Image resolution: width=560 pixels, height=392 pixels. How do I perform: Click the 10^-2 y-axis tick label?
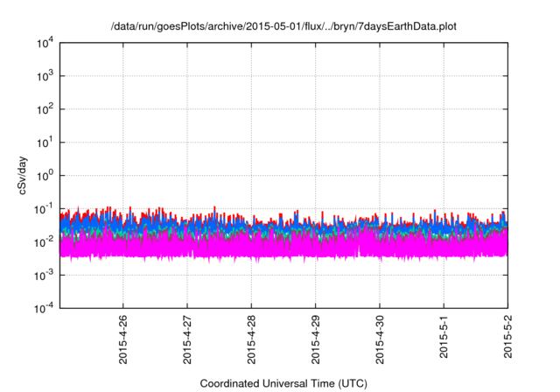pyautogui.click(x=44, y=242)
